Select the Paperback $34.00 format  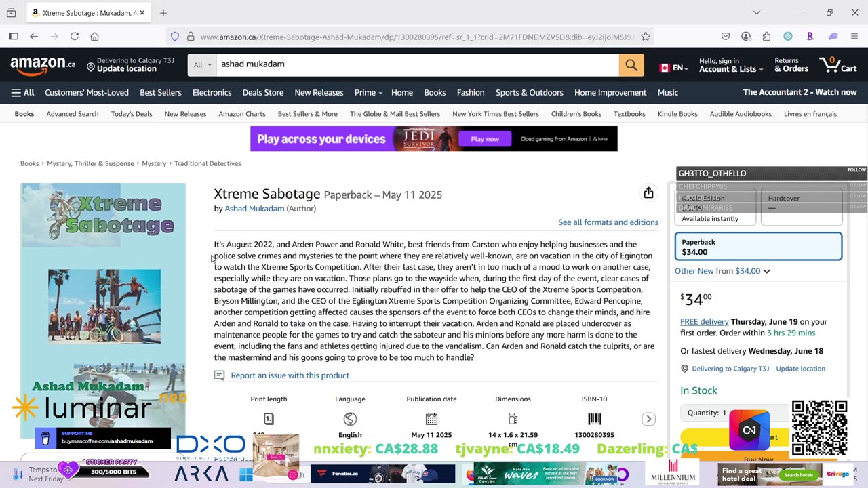(758, 247)
